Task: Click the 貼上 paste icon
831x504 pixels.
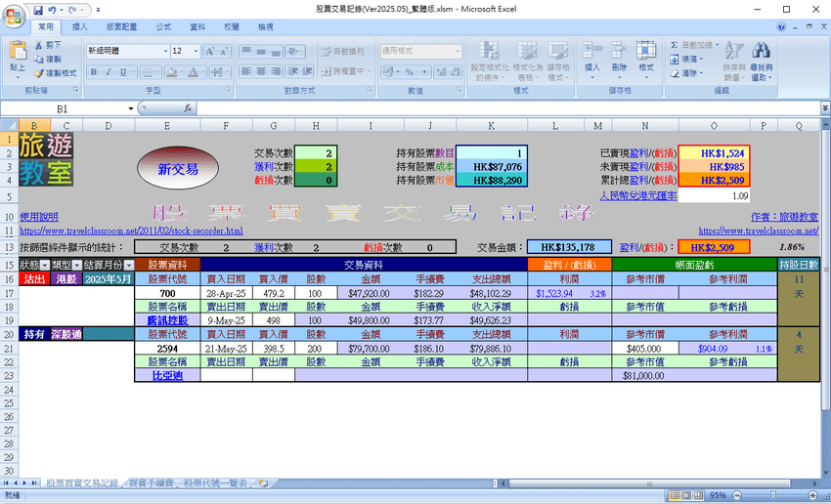Action: click(x=18, y=52)
